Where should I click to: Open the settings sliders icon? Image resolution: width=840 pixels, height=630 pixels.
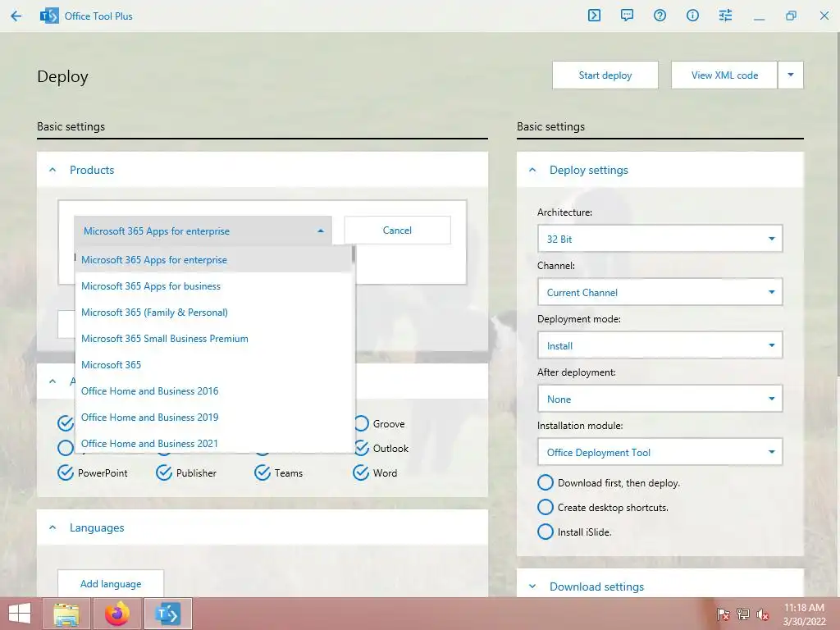pyautogui.click(x=725, y=16)
